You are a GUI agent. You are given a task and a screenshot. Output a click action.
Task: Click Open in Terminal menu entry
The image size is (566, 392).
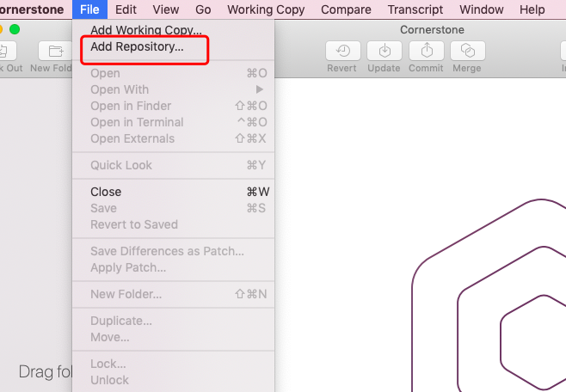pyautogui.click(x=173, y=122)
